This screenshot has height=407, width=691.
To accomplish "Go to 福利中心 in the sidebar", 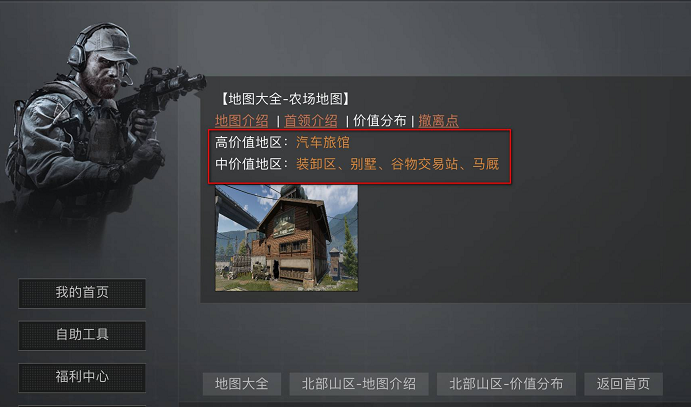I will (82, 377).
